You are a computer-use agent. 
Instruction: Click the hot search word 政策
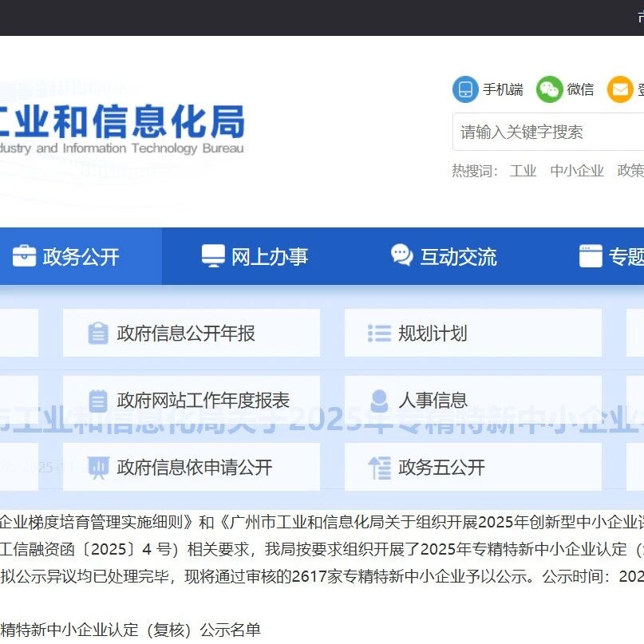point(630,171)
